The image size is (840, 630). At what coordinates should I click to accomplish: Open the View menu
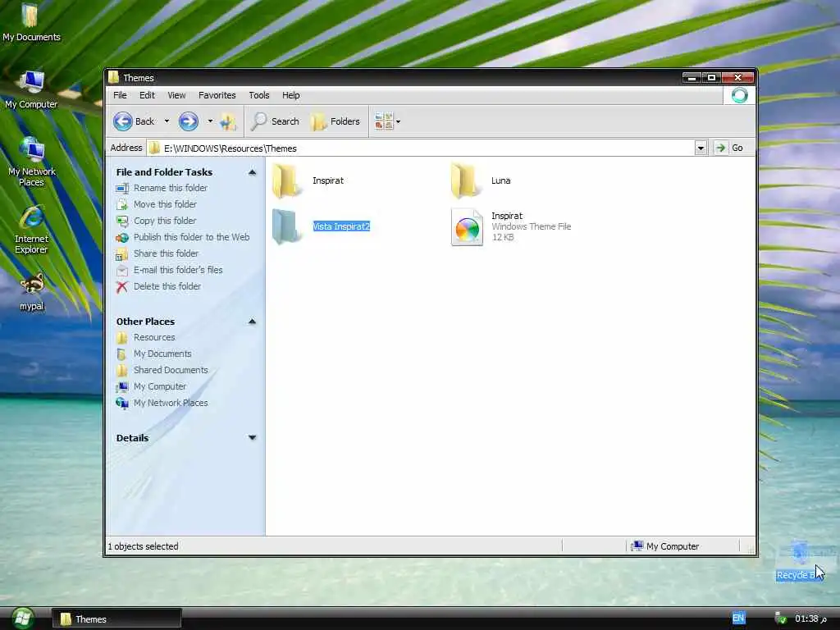click(x=176, y=95)
